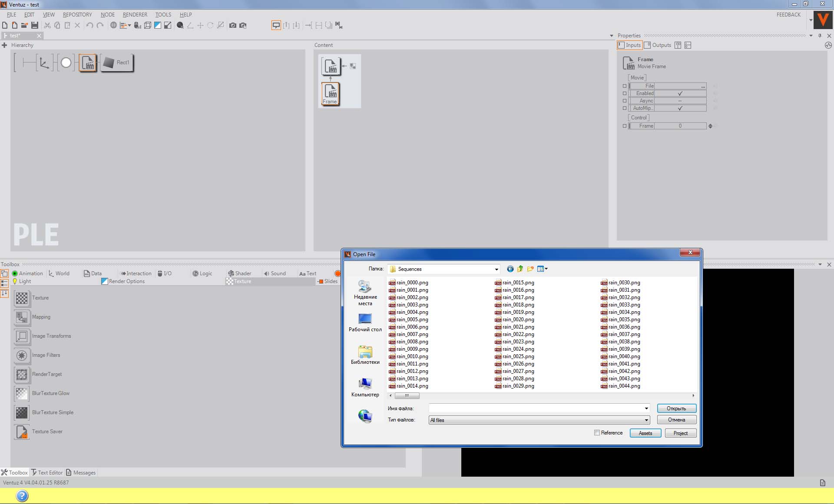Select file rain_0020.png
The height and width of the screenshot is (504, 834).
[518, 320]
